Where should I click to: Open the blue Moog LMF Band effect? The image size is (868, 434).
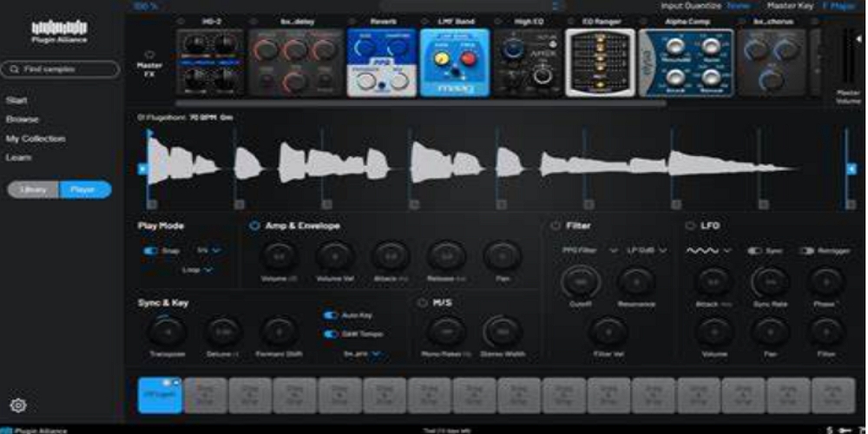tap(455, 62)
